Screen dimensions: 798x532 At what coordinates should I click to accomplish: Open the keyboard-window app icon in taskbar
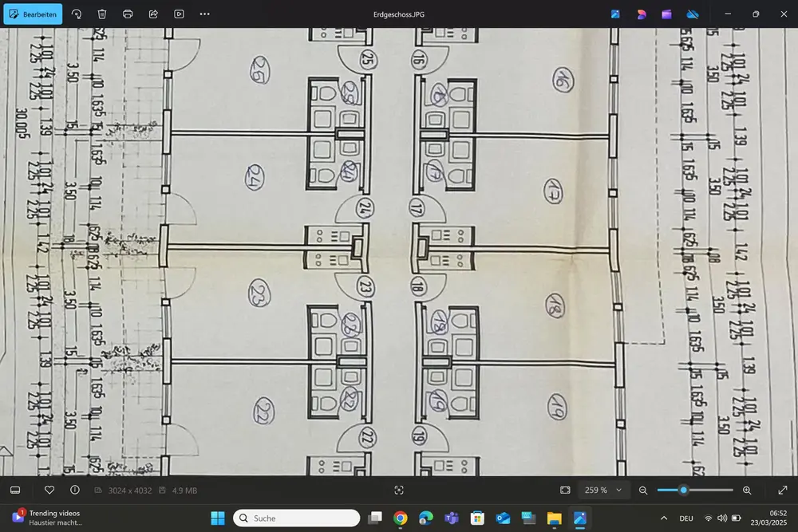pyautogui.click(x=528, y=518)
